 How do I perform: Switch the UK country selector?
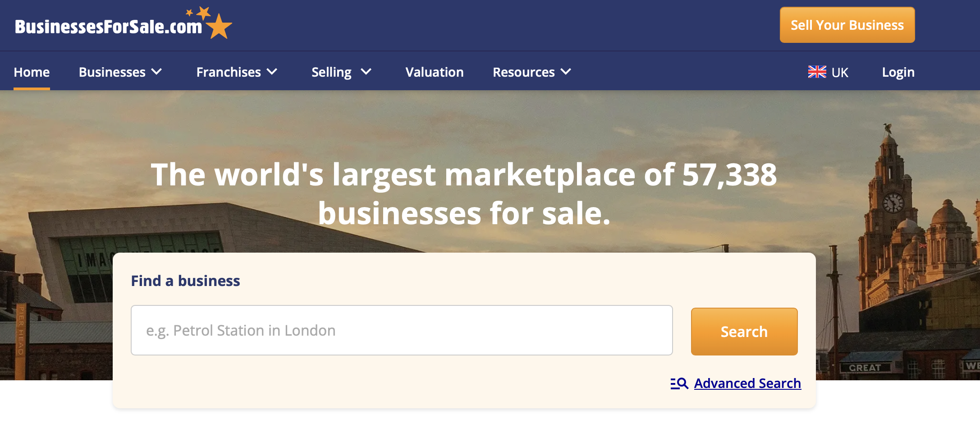[x=839, y=72]
